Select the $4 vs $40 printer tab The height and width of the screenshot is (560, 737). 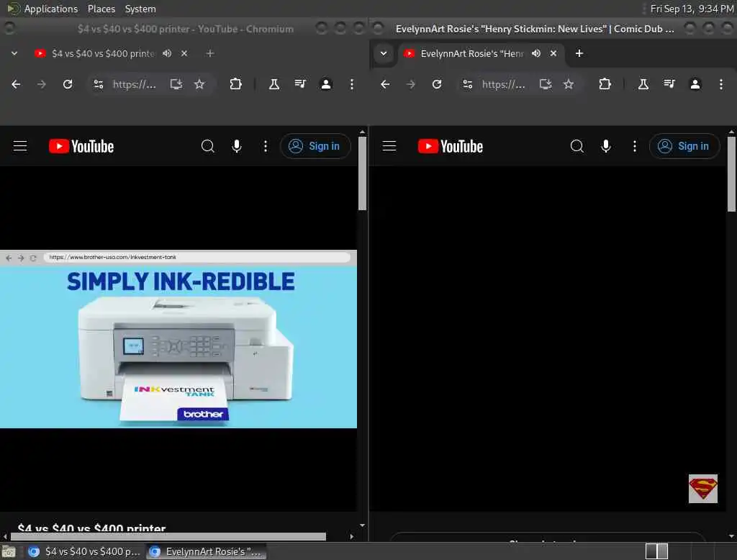coord(104,53)
